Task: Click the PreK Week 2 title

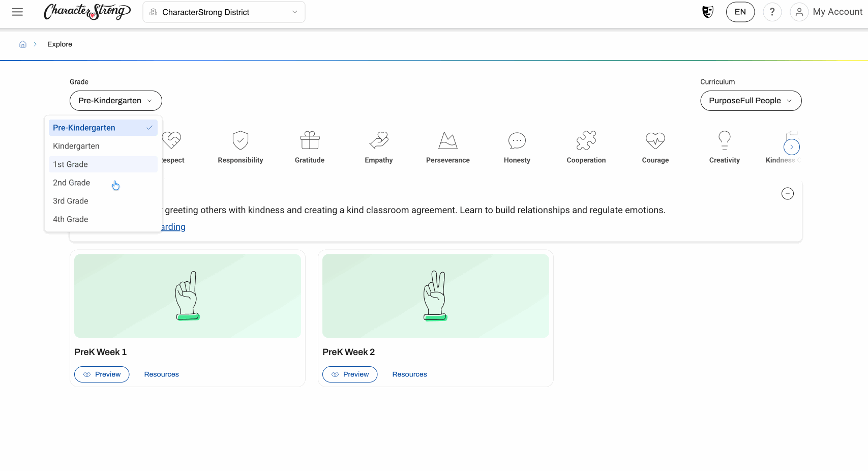Action: [x=348, y=352]
